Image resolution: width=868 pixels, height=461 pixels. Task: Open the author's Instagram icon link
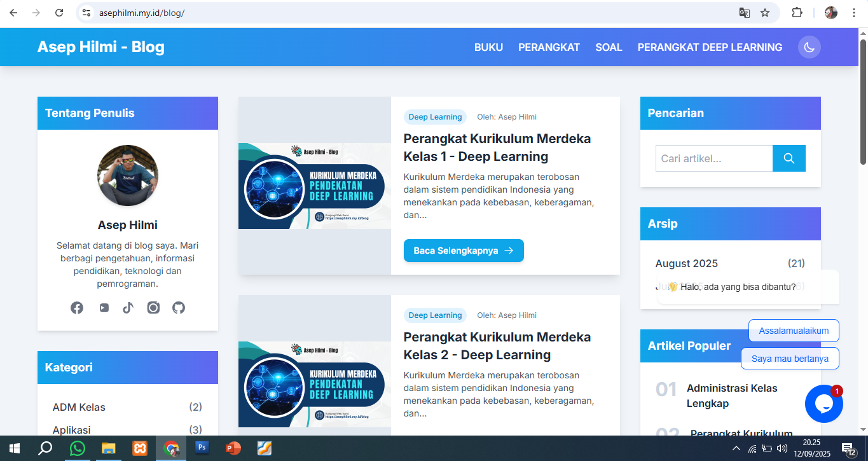point(153,308)
